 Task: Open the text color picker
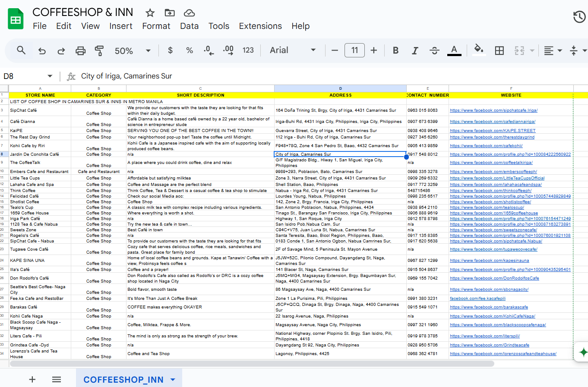pos(454,50)
